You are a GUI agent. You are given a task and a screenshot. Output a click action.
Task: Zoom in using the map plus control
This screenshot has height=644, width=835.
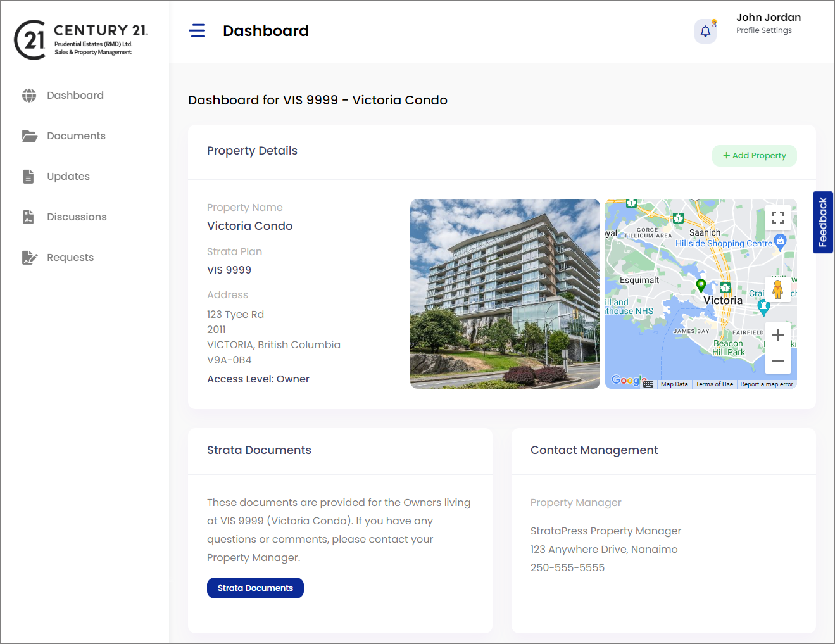coord(778,334)
